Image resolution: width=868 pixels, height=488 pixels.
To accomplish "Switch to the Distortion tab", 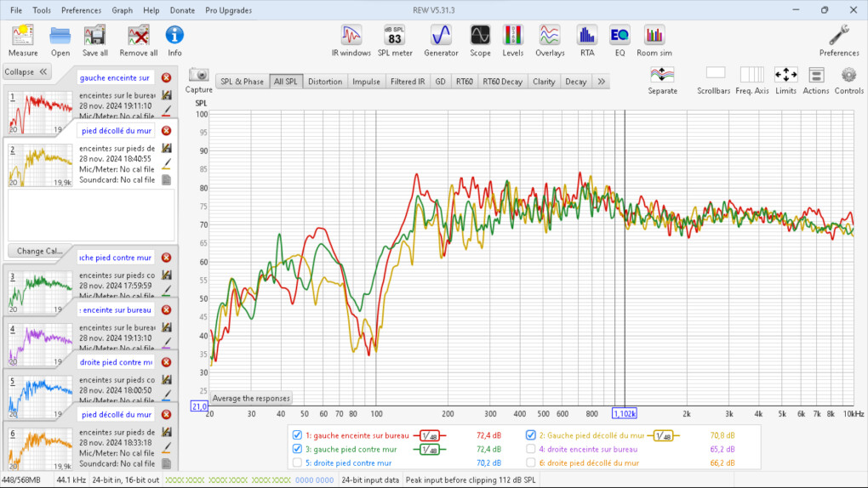I will pyautogui.click(x=325, y=82).
